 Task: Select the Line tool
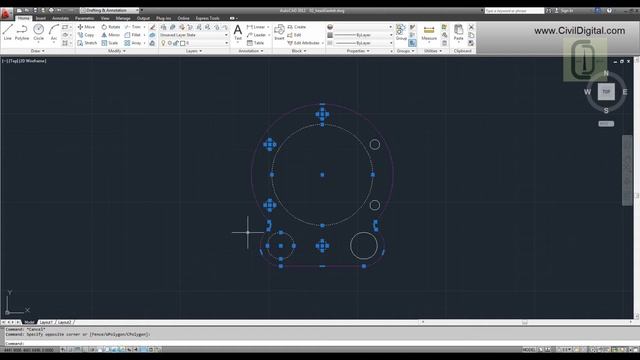[8, 32]
